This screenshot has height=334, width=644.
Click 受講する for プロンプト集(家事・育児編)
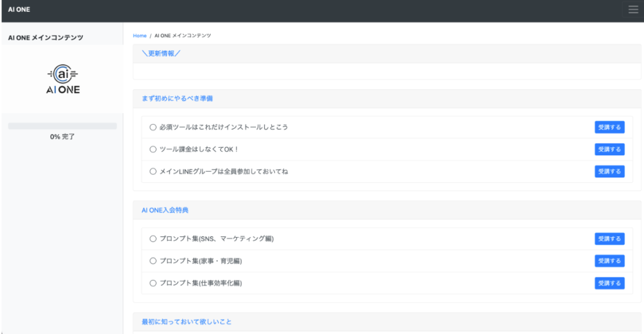[x=609, y=261]
